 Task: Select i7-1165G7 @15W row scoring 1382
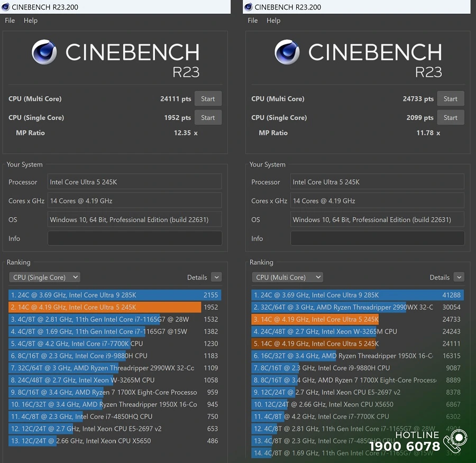pos(115,331)
